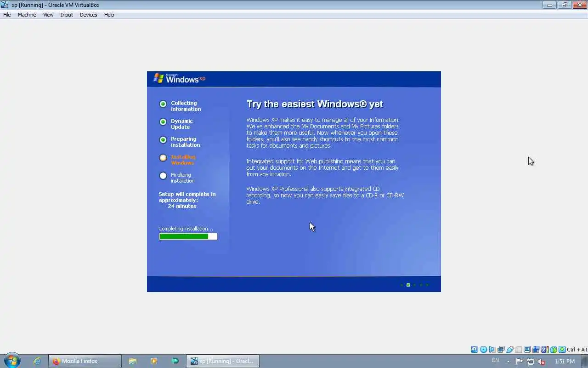
Task: Click the 'Ctrl + Alt' host key label
Action: [x=577, y=350]
